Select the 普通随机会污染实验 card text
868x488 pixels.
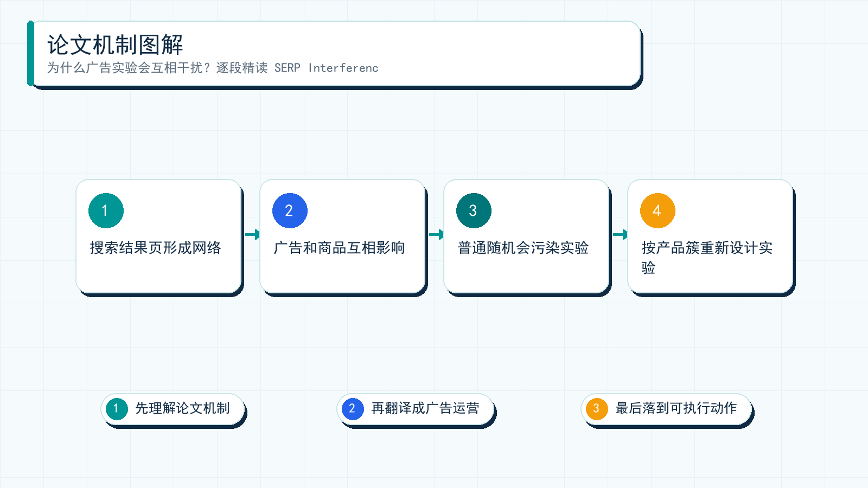click(x=523, y=248)
